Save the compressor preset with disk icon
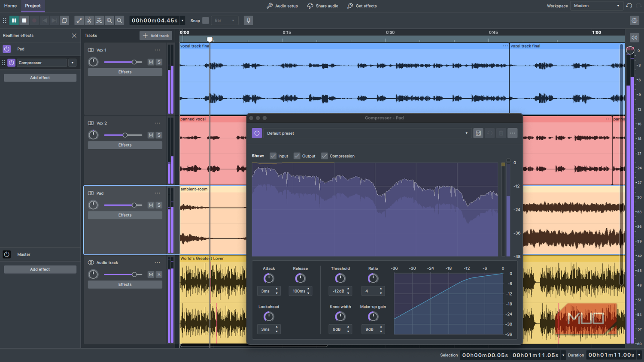Screen dimensions: 644x362 tap(478, 133)
